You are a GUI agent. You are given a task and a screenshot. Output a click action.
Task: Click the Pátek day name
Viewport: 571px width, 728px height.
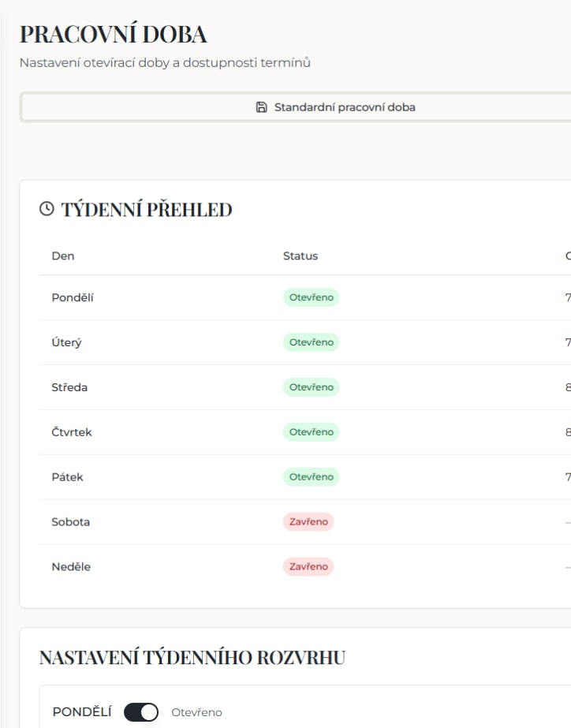click(x=67, y=477)
